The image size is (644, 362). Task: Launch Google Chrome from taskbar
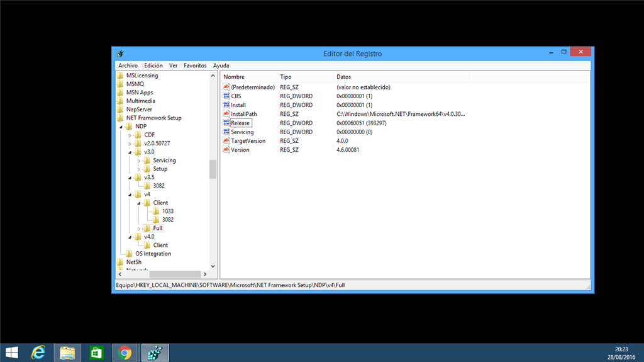pos(125,353)
